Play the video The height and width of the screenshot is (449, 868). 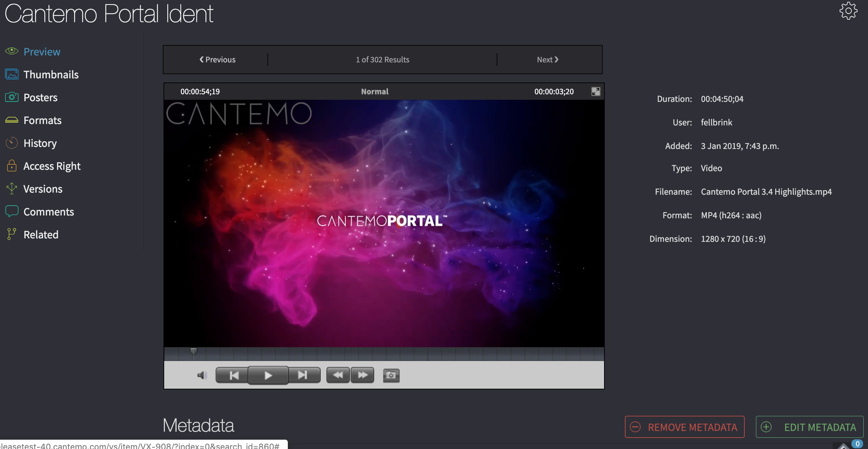coord(268,375)
